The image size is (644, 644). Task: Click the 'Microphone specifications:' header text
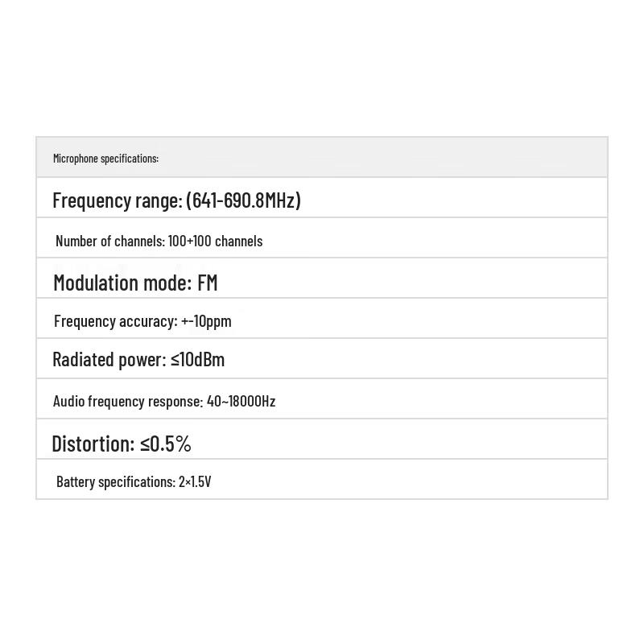[x=105, y=159]
